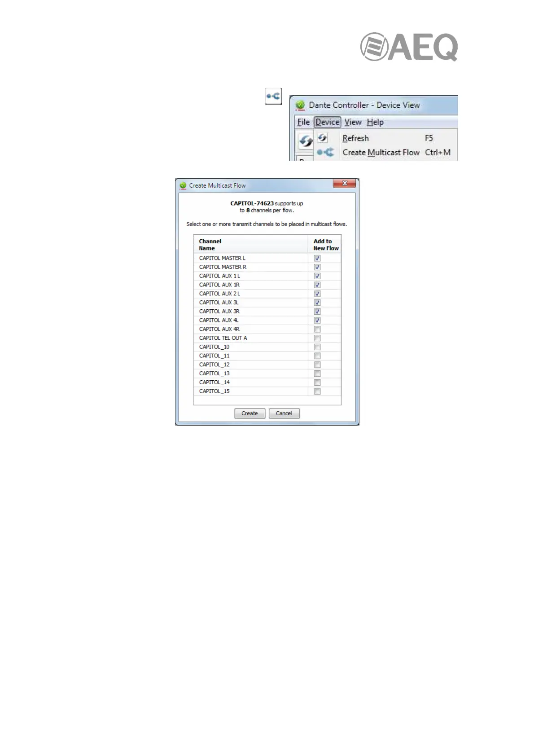Check CAPITOL_12 checkbox
The width and height of the screenshot is (534, 756).
[x=317, y=365]
